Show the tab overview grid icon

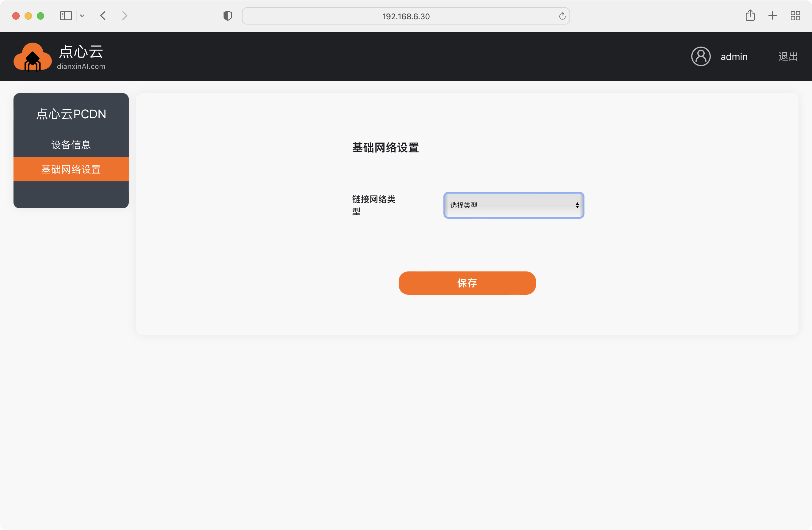[795, 16]
